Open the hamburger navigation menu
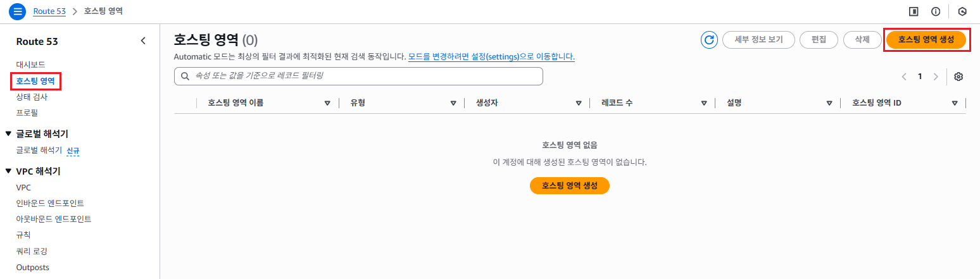 [x=17, y=11]
